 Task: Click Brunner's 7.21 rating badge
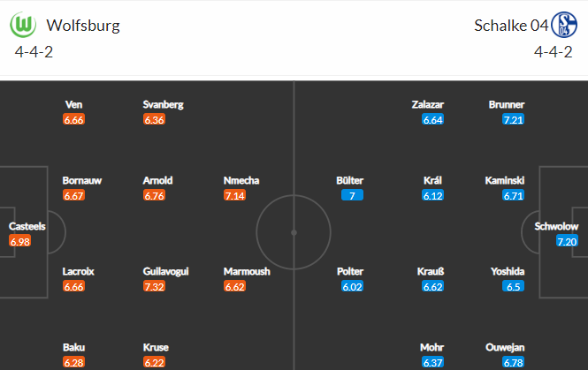[513, 119]
